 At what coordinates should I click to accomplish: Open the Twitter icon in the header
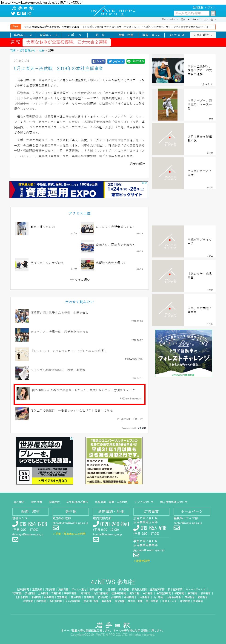point(13,14)
